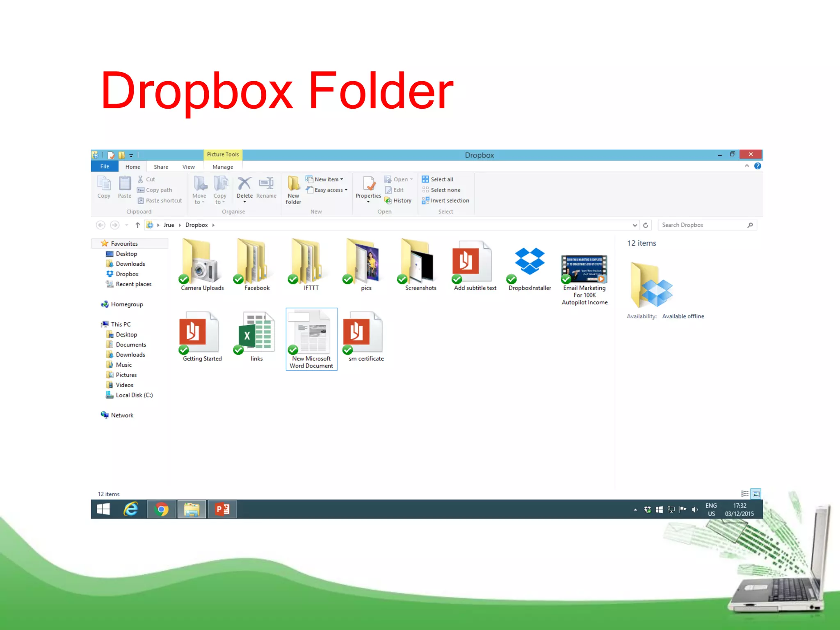The image size is (840, 630).
Task: Open the File menu tab
Action: (105, 167)
